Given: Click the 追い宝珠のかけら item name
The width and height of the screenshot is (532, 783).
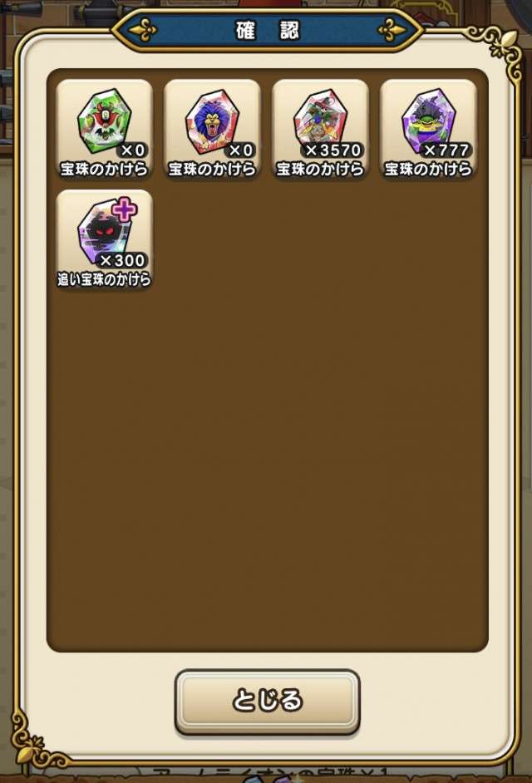Looking at the screenshot, I should pos(104,279).
